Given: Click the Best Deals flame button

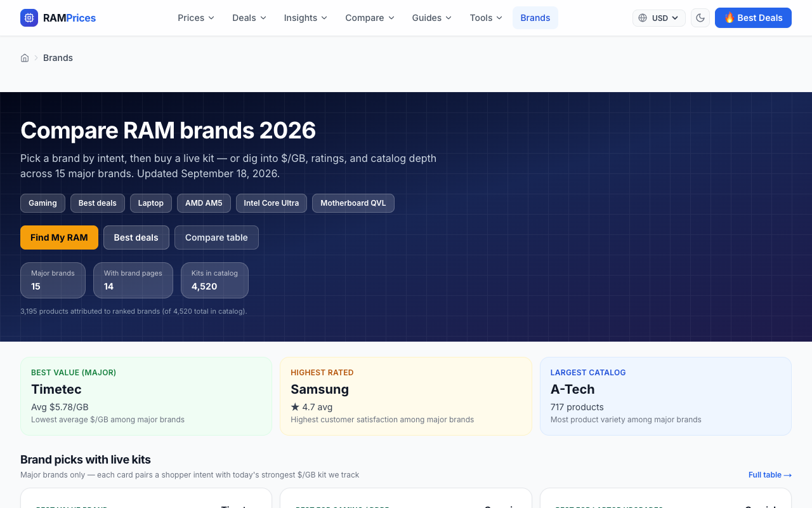Looking at the screenshot, I should (753, 18).
